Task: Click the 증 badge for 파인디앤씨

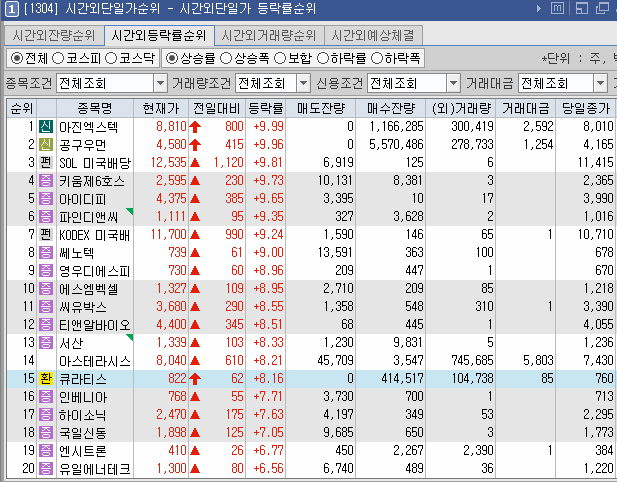Action: coord(46,216)
